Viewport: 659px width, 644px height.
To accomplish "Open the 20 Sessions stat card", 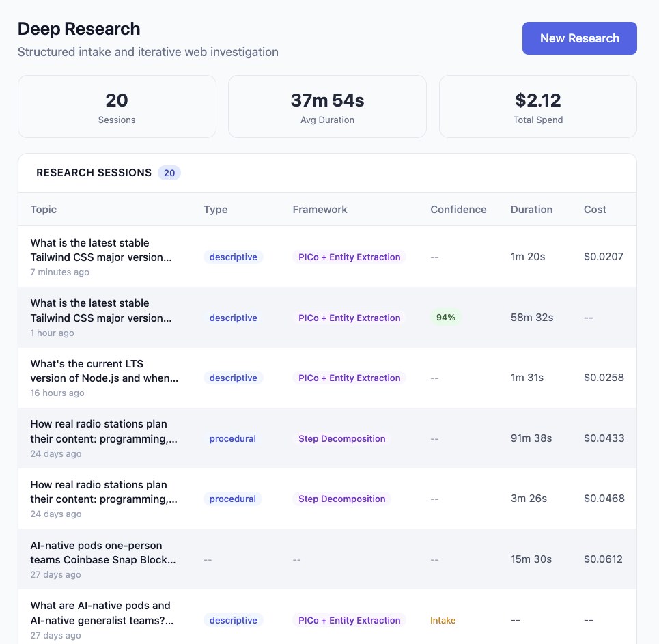I will point(117,107).
